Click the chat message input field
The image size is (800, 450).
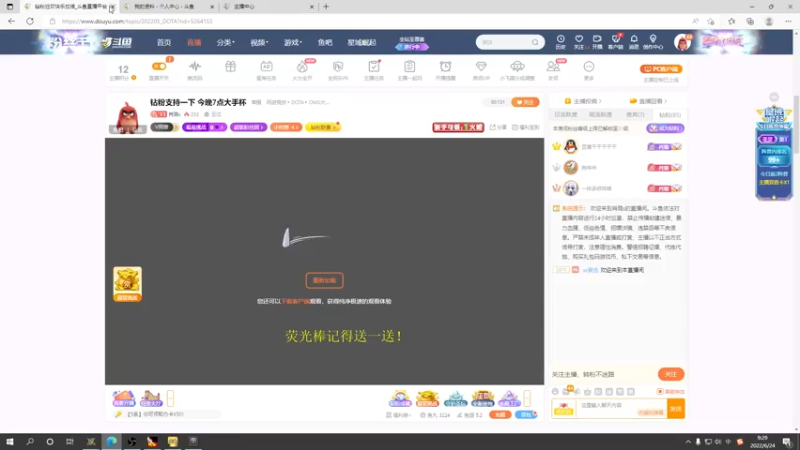tap(621, 408)
